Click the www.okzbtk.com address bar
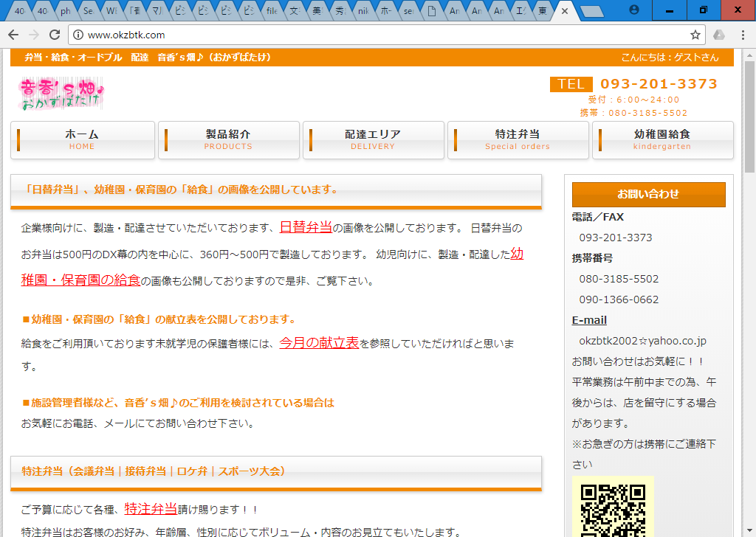 pyautogui.click(x=385, y=35)
